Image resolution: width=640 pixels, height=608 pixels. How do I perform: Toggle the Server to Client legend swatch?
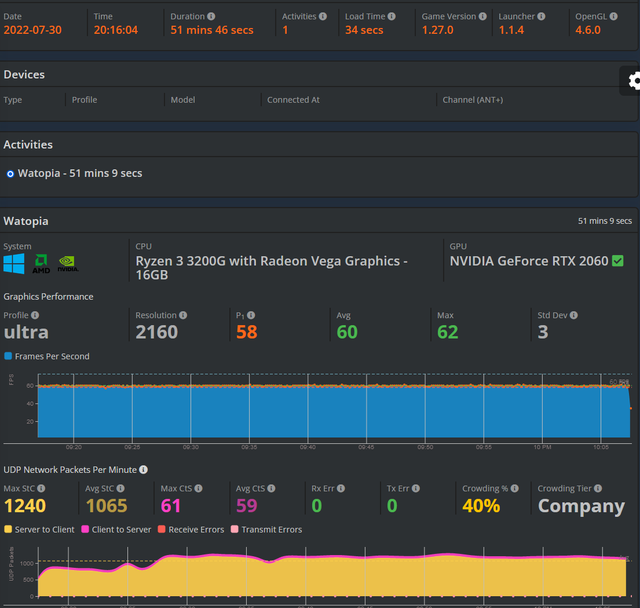8,529
